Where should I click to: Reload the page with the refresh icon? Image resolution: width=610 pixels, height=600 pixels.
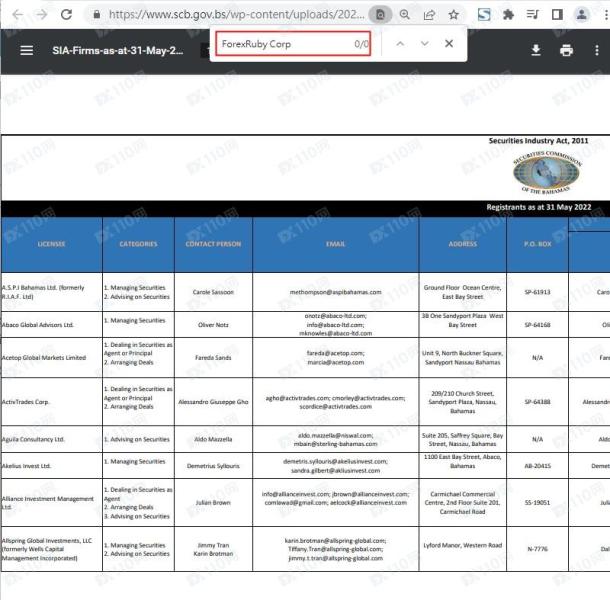[x=67, y=15]
